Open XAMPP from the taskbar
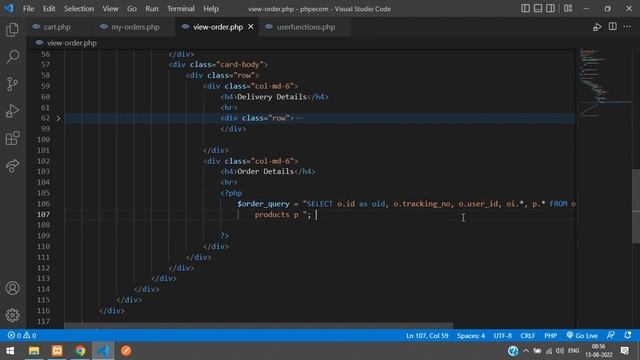 pos(57,351)
